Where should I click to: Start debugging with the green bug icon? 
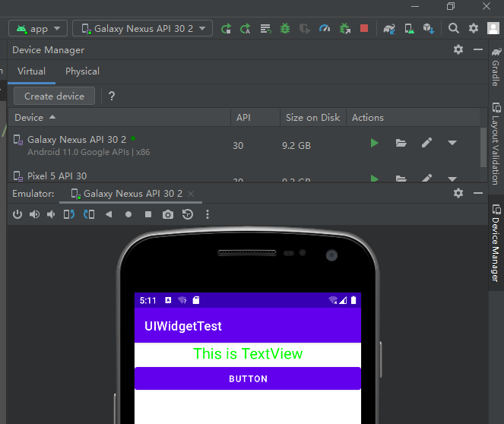coord(285,29)
